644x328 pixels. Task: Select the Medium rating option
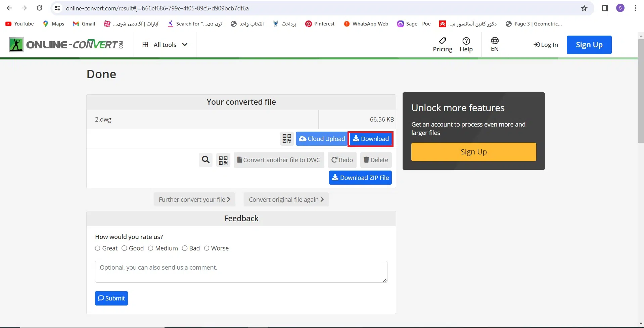pyautogui.click(x=151, y=248)
